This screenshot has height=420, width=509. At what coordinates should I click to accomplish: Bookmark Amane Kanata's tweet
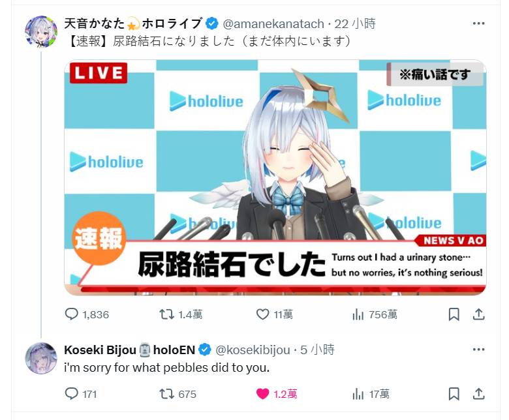(x=454, y=314)
